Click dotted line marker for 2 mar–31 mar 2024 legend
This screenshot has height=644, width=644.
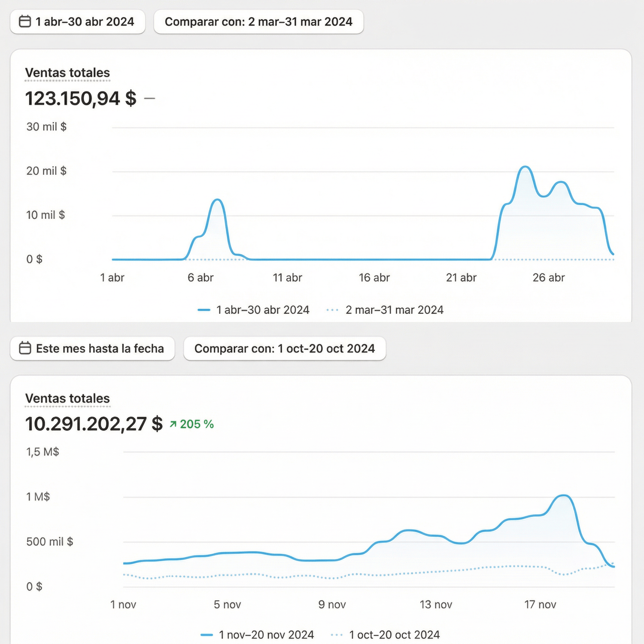332,310
